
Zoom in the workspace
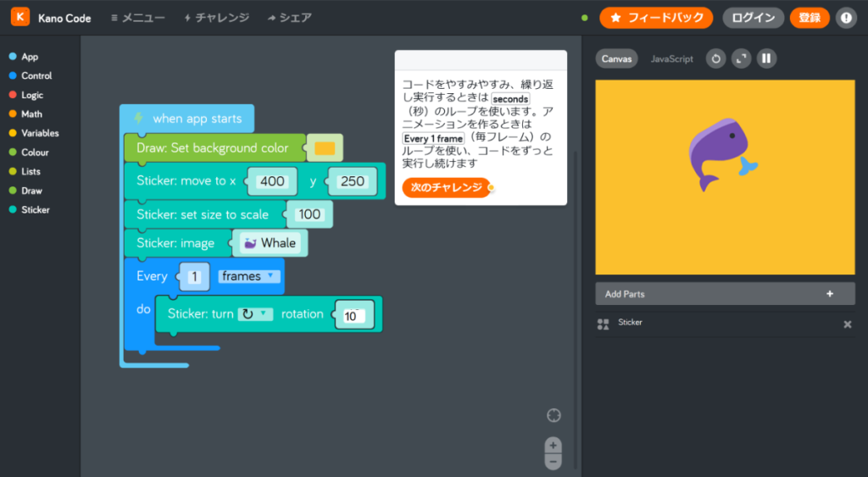pyautogui.click(x=553, y=446)
